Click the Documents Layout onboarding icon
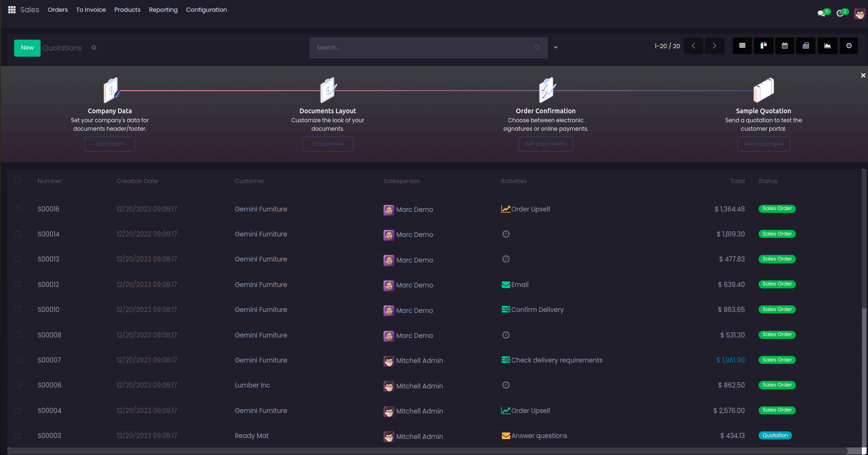The height and width of the screenshot is (455, 868). pyautogui.click(x=328, y=90)
